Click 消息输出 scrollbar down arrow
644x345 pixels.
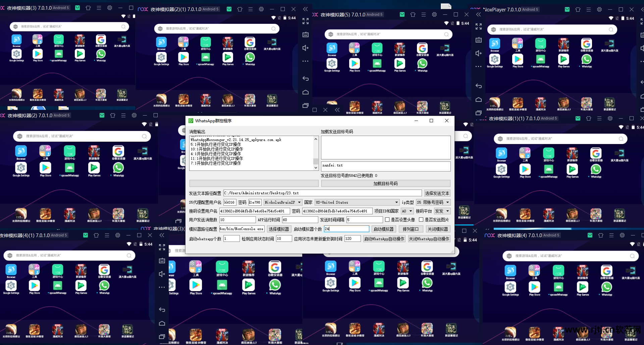316,167
